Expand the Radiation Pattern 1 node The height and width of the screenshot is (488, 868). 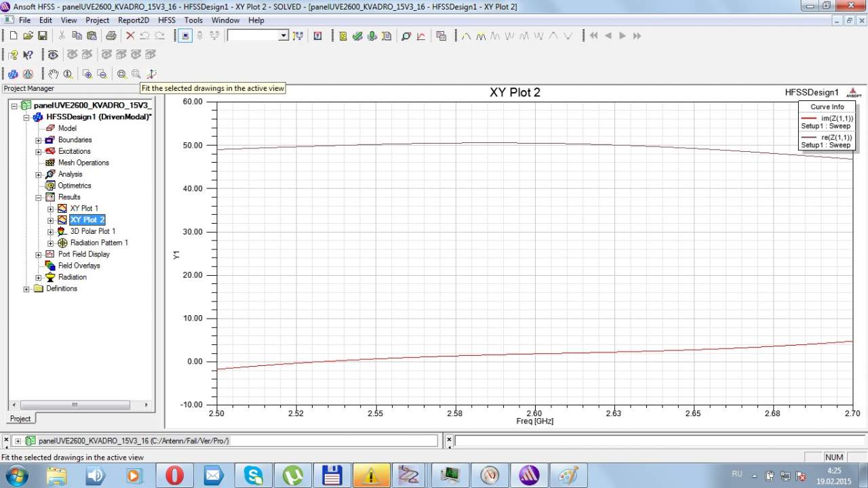coord(51,243)
